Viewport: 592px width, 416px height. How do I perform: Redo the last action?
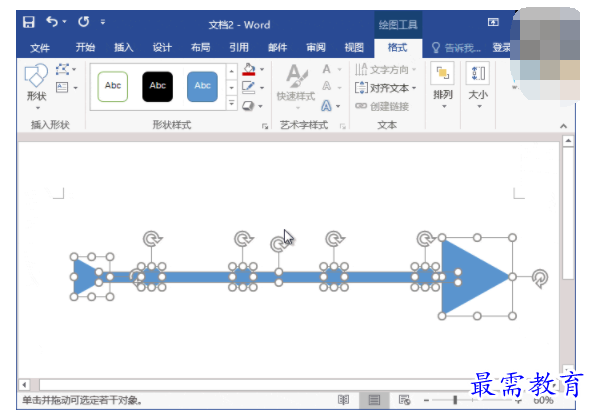pyautogui.click(x=83, y=22)
